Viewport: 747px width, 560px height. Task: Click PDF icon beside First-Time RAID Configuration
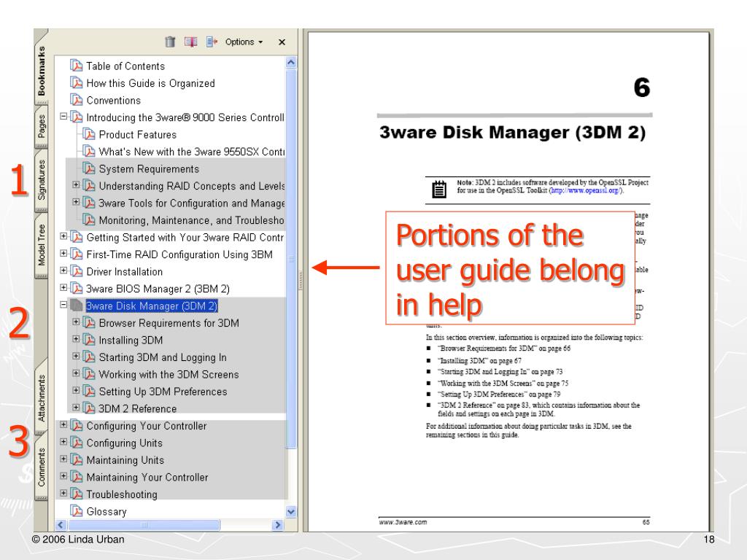click(76, 254)
